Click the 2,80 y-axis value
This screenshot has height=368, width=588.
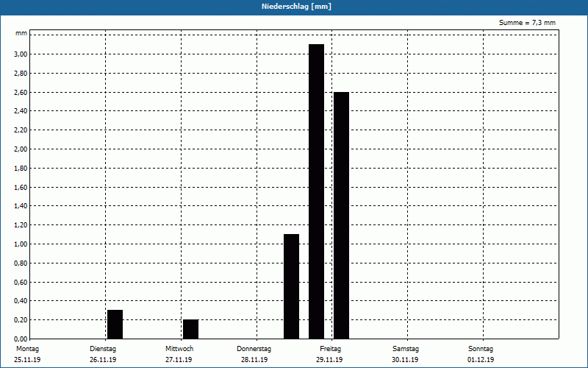(x=21, y=73)
